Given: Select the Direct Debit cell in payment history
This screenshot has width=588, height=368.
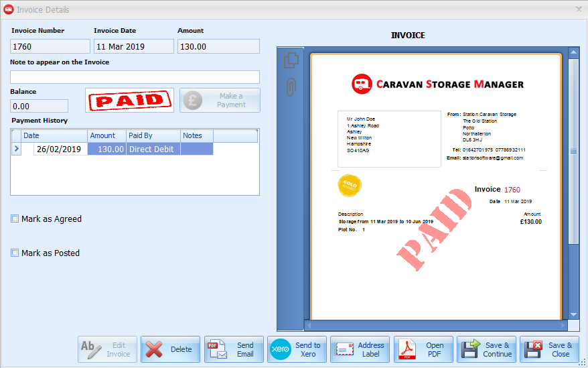Looking at the screenshot, I should point(152,149).
